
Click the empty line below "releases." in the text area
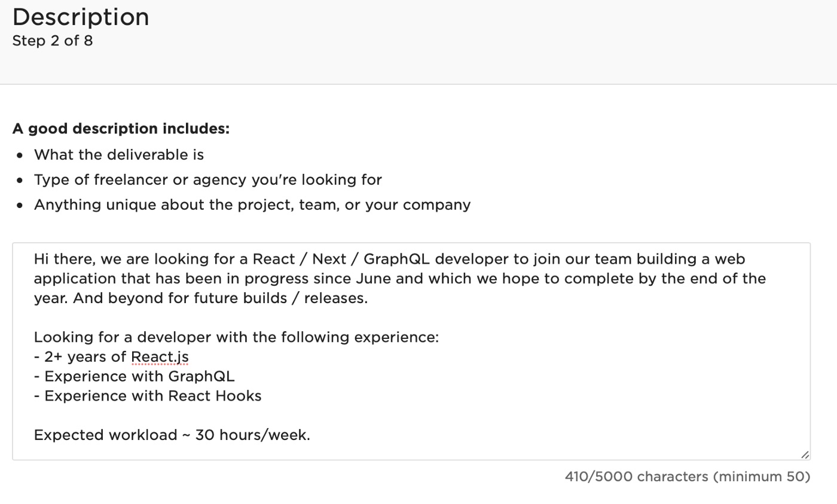point(239,317)
